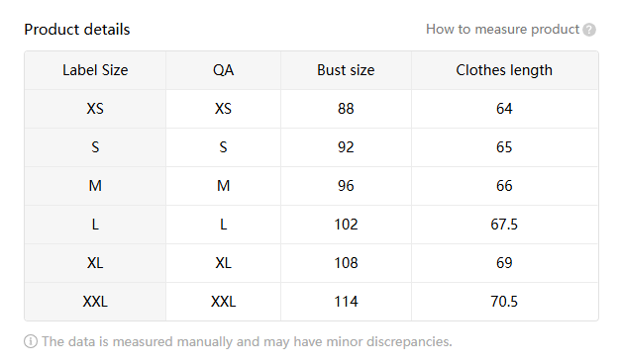Click the bust size value 102
Viewport: 619px width, 364px height.
click(346, 225)
